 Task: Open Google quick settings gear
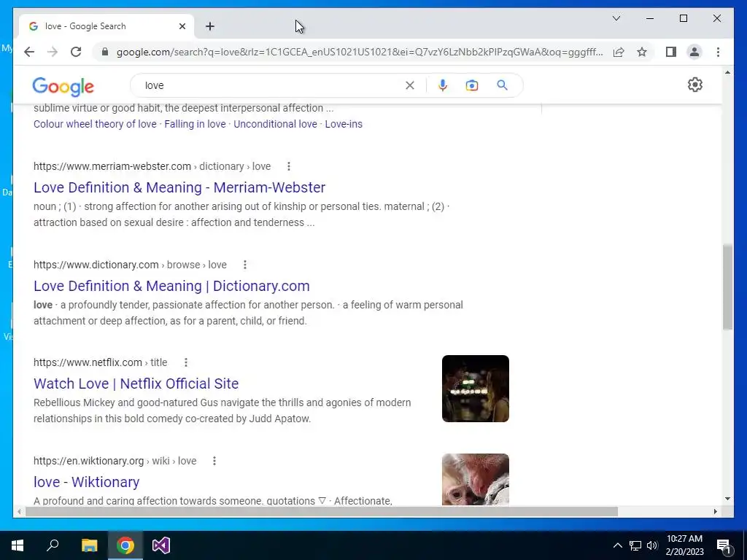coord(695,85)
